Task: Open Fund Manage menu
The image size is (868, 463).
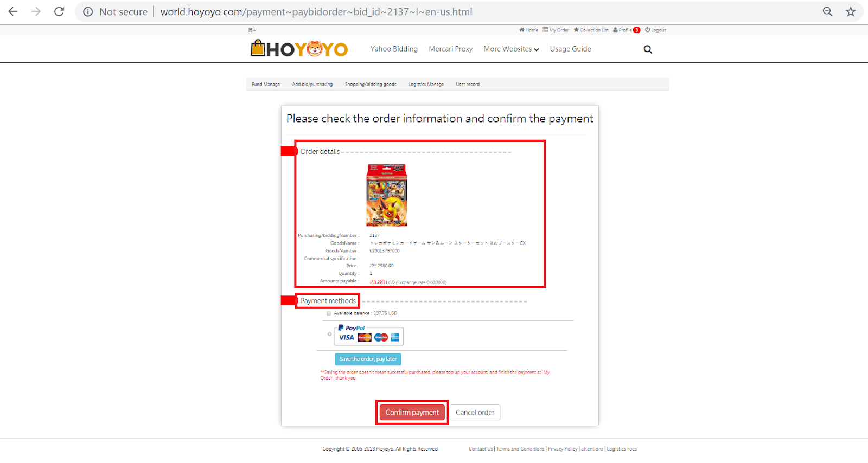Action: pos(266,85)
